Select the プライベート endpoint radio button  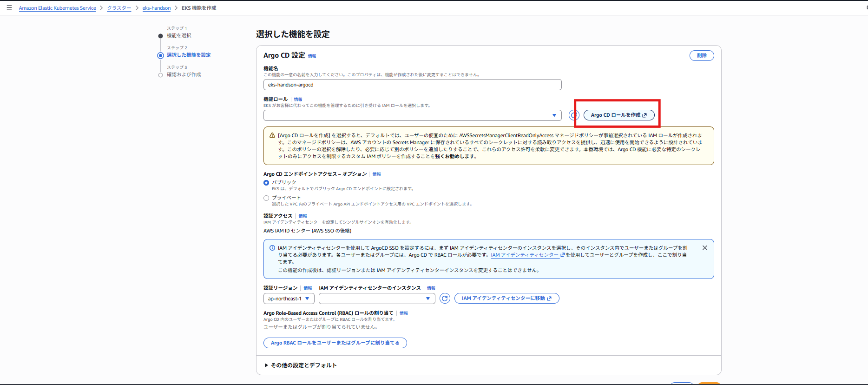266,198
